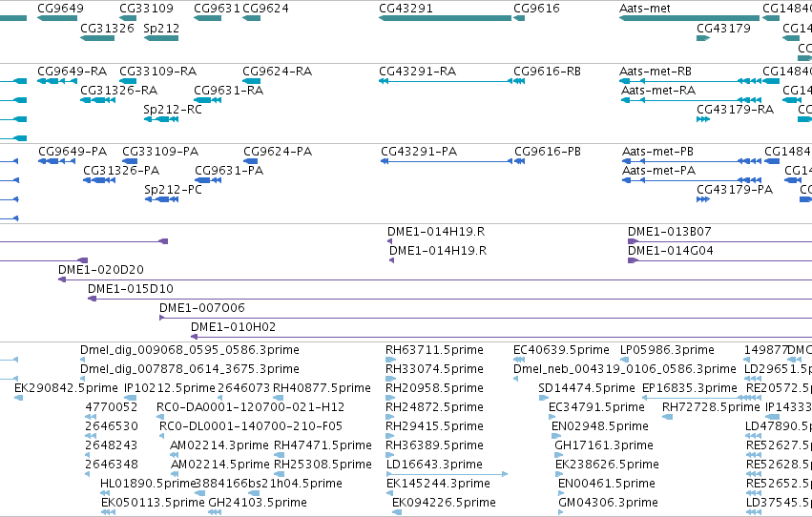Select the CG9631 gene label
This screenshot has width=812, height=517.
[x=217, y=9]
